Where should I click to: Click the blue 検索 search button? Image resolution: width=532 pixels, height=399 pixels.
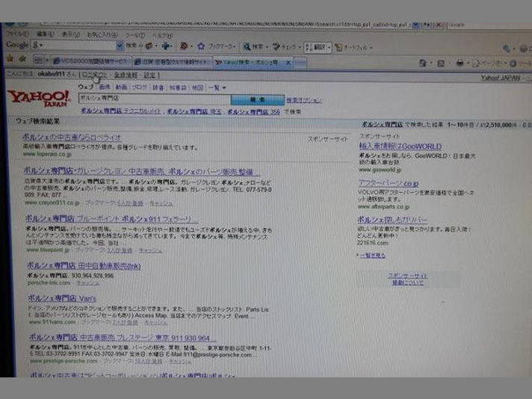coord(258,99)
